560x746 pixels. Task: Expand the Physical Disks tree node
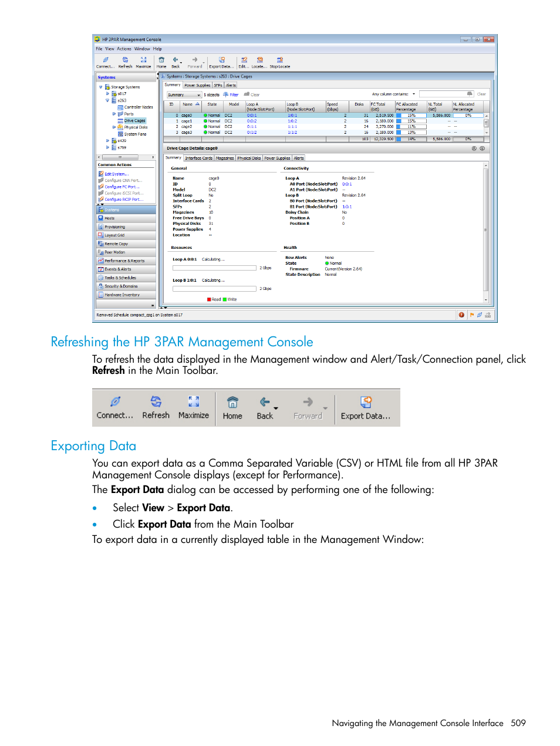coord(114,127)
